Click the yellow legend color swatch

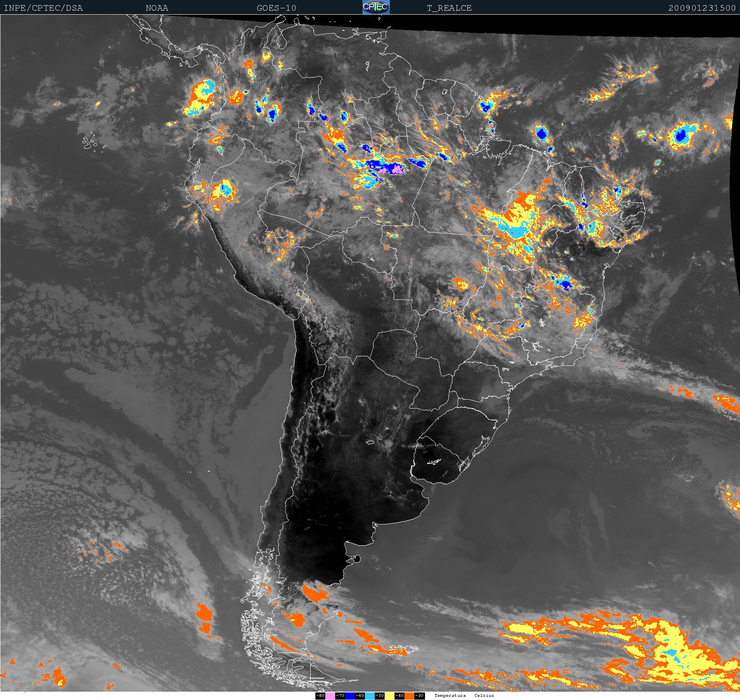click(x=389, y=696)
